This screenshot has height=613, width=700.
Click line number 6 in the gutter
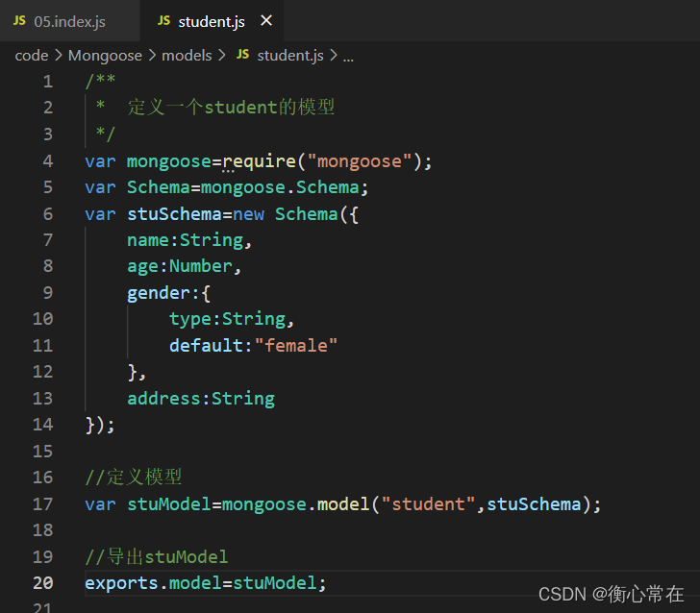48,214
